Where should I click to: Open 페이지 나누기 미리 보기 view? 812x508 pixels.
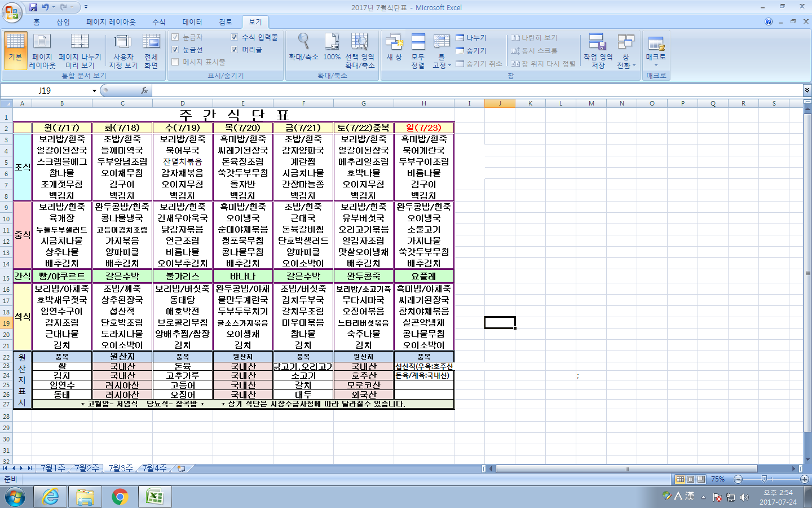pyautogui.click(x=80, y=50)
